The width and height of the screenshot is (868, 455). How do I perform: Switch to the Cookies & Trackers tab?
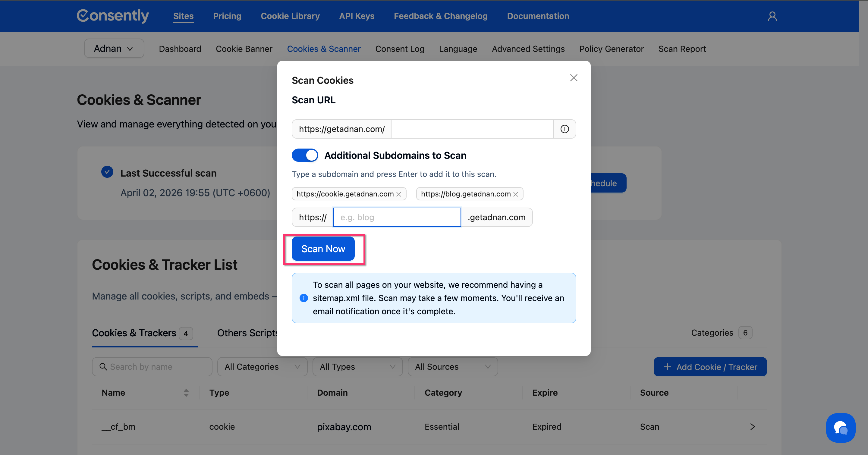[134, 333]
